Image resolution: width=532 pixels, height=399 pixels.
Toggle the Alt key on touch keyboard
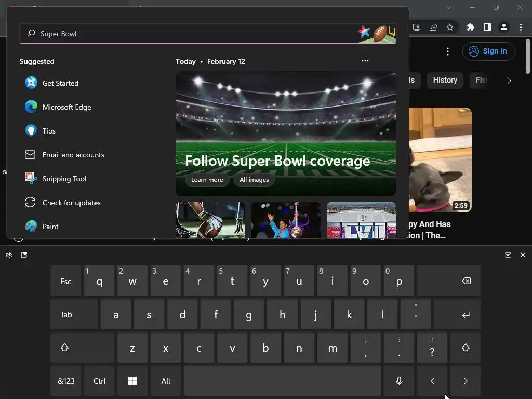click(x=166, y=381)
